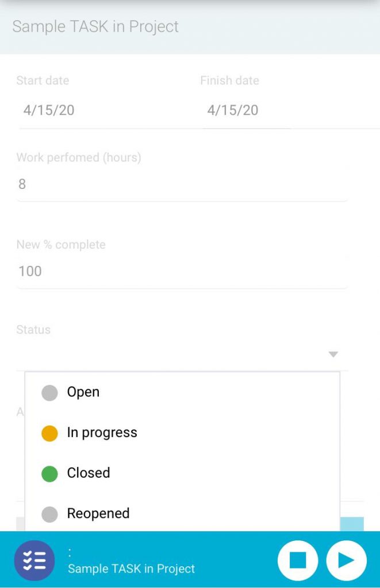The width and height of the screenshot is (380, 588).
Task: Expand the Status dropdown arrow
Action: click(x=333, y=354)
